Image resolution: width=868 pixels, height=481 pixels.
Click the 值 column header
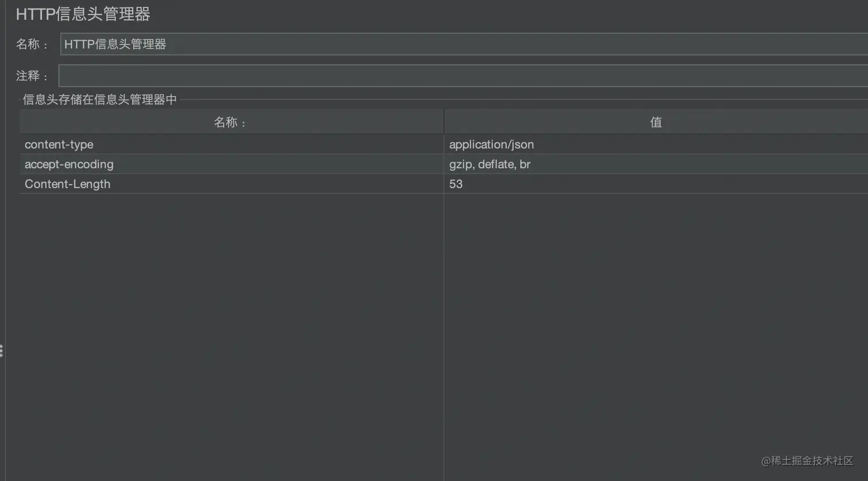[656, 122]
